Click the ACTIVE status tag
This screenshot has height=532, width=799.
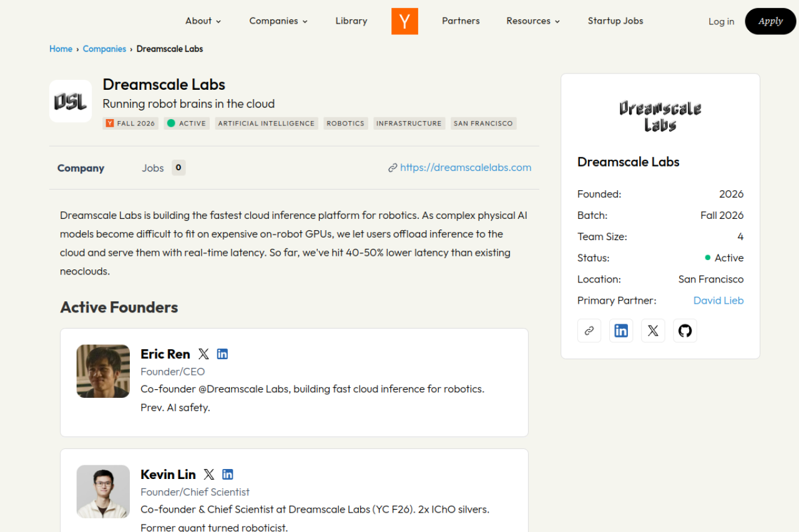click(187, 123)
